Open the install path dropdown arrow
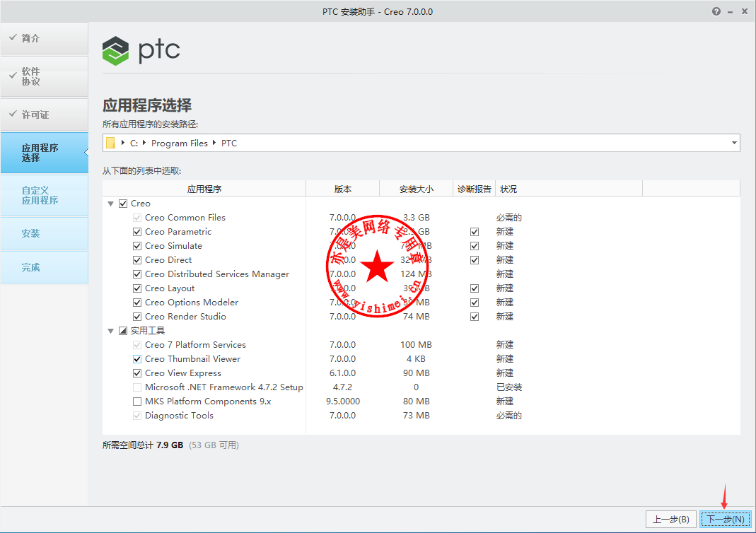Viewport: 756px width, 533px height. pos(734,143)
